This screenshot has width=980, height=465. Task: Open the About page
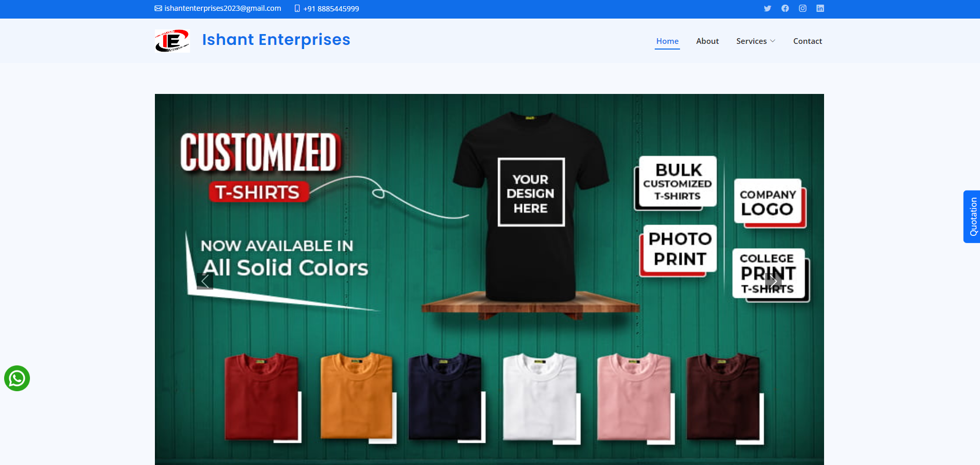coord(707,41)
